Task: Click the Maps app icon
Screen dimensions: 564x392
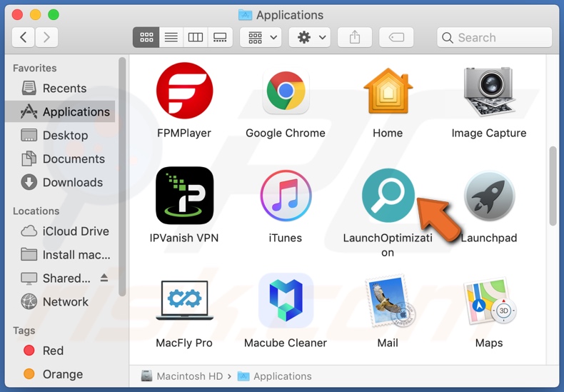Action: (x=490, y=301)
